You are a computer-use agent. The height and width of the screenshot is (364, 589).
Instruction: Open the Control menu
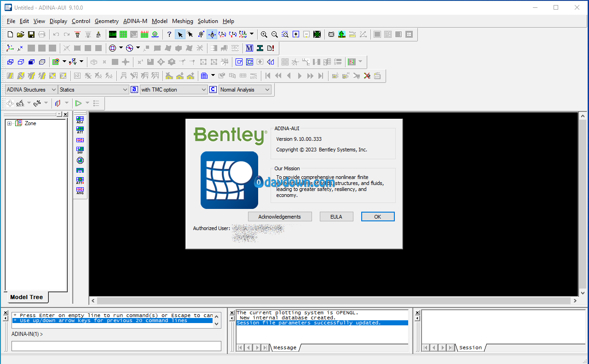(x=81, y=21)
